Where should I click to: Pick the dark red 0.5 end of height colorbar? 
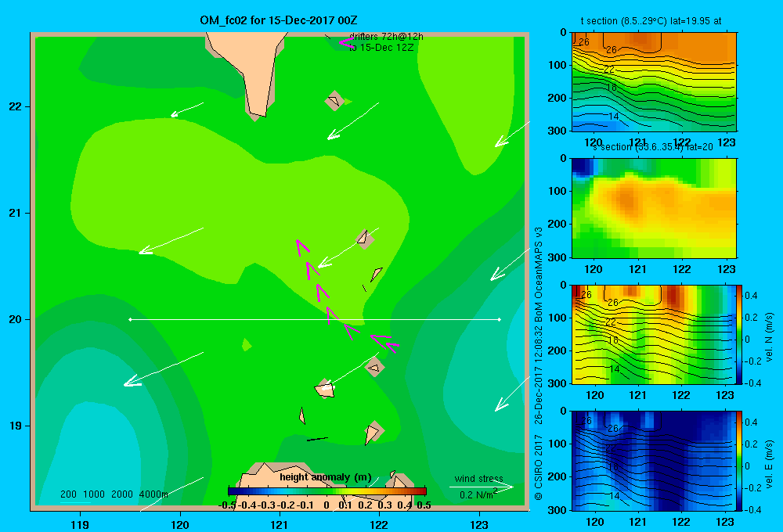coord(423,491)
